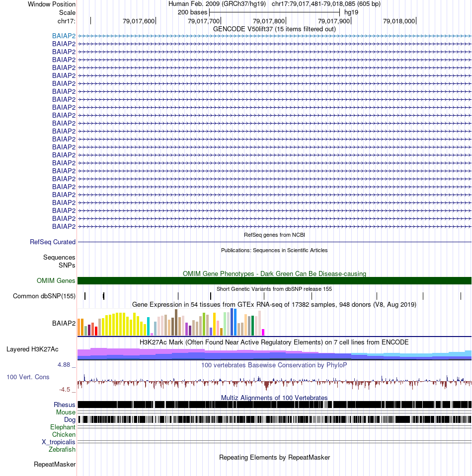The width and height of the screenshot is (472, 476).
Task: Click the 'RepeatMasker' track label
Action: [x=55, y=465]
